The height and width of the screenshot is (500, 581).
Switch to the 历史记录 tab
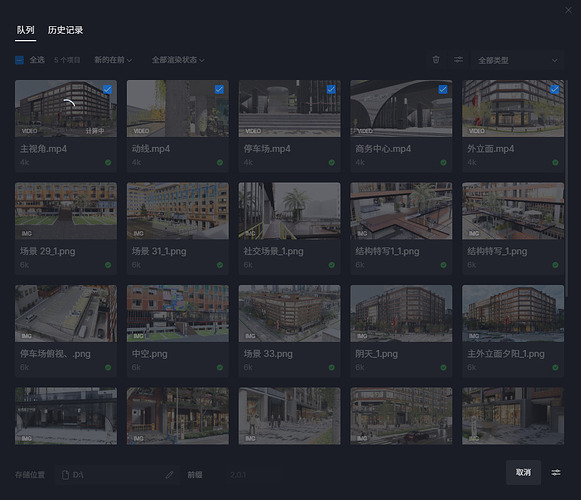[x=65, y=30]
